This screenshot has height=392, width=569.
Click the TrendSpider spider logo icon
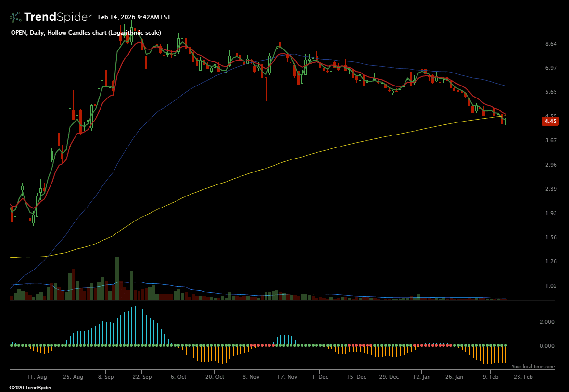(x=15, y=17)
